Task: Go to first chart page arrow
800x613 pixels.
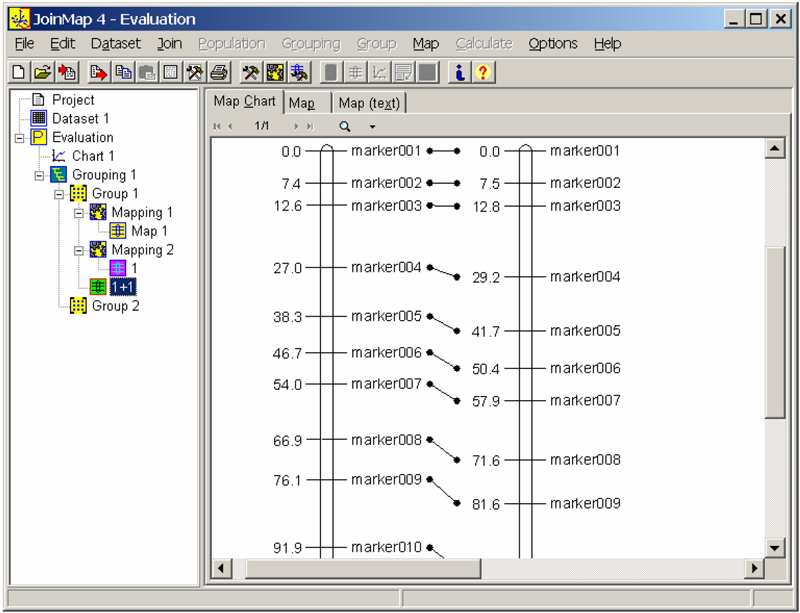Action: point(217,127)
